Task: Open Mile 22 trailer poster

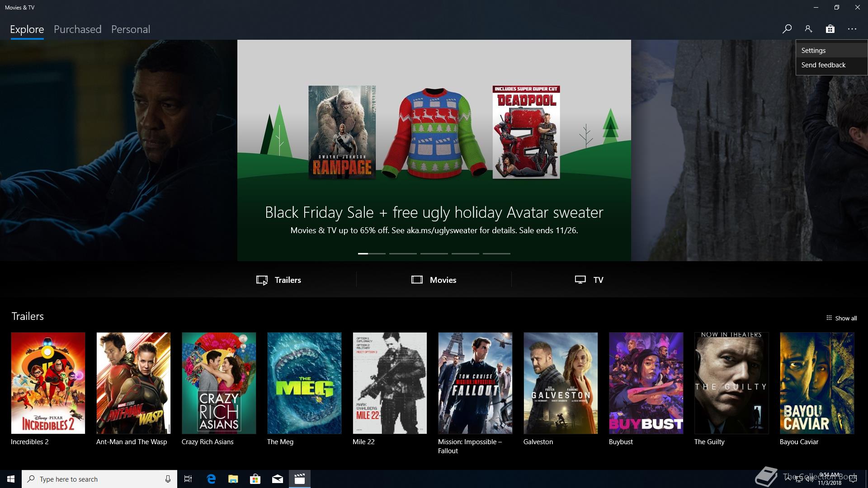Action: point(390,383)
